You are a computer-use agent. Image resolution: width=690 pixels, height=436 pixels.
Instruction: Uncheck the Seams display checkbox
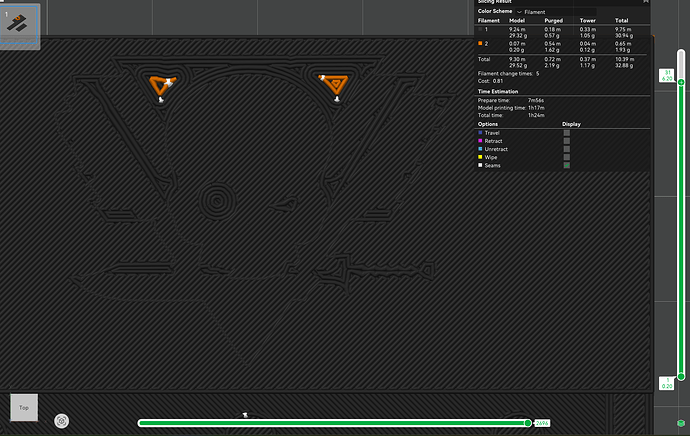pos(567,165)
